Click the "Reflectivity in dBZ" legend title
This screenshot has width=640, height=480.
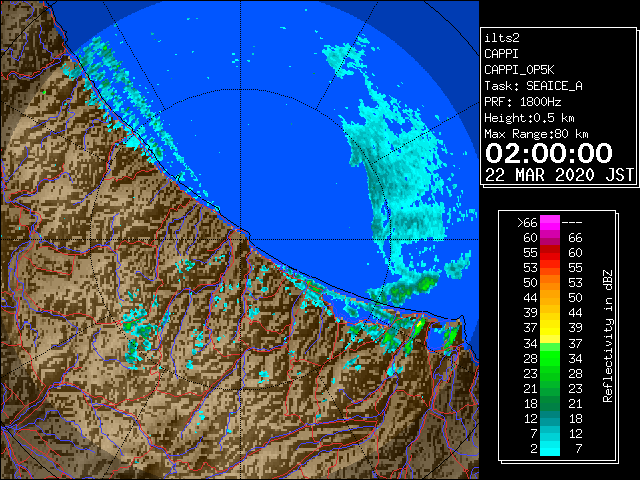[x=608, y=336]
